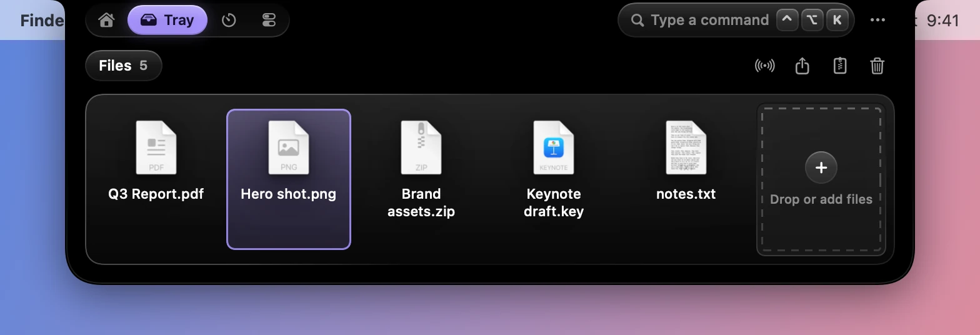Click the Keynote draft.key file name

554,202
